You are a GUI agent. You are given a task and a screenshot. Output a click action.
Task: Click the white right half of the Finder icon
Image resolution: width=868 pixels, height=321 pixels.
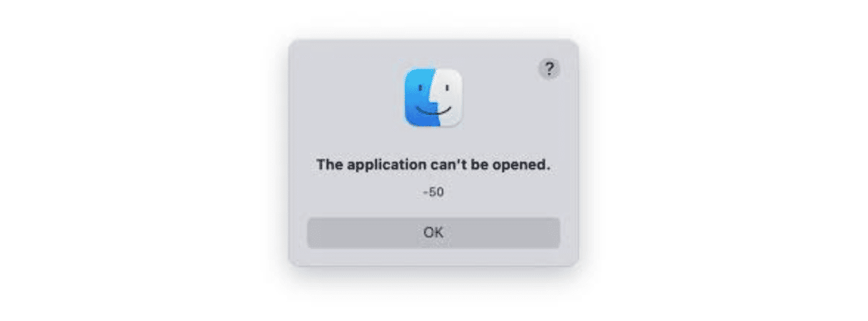450,98
